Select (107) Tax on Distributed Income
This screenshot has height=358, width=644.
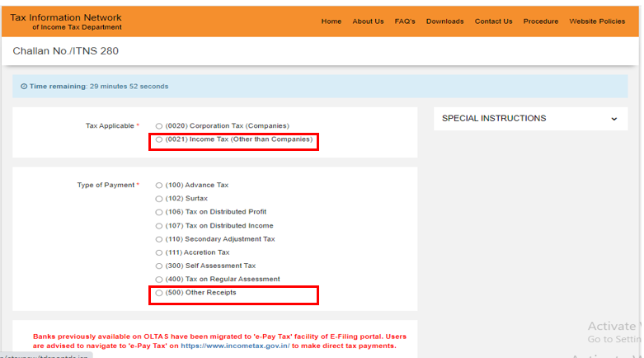point(159,226)
